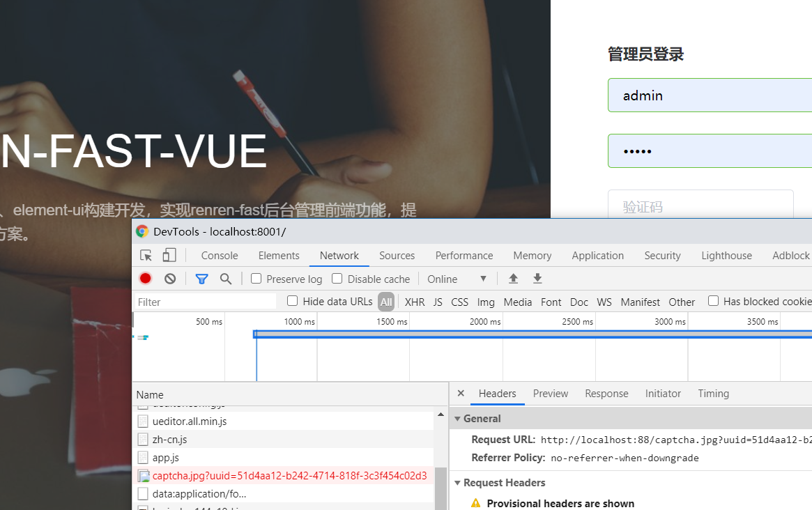Viewport: 812px width, 510px height.
Task: Clear the network log
Action: coord(170,279)
